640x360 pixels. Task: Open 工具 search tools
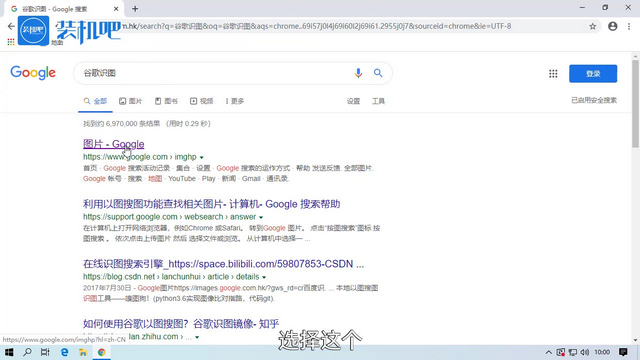tap(378, 101)
